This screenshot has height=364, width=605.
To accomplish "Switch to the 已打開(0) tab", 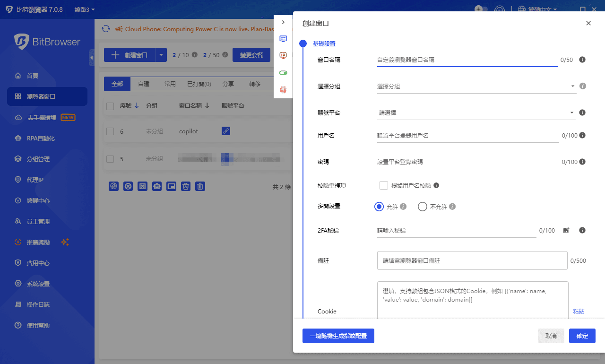I will [198, 84].
